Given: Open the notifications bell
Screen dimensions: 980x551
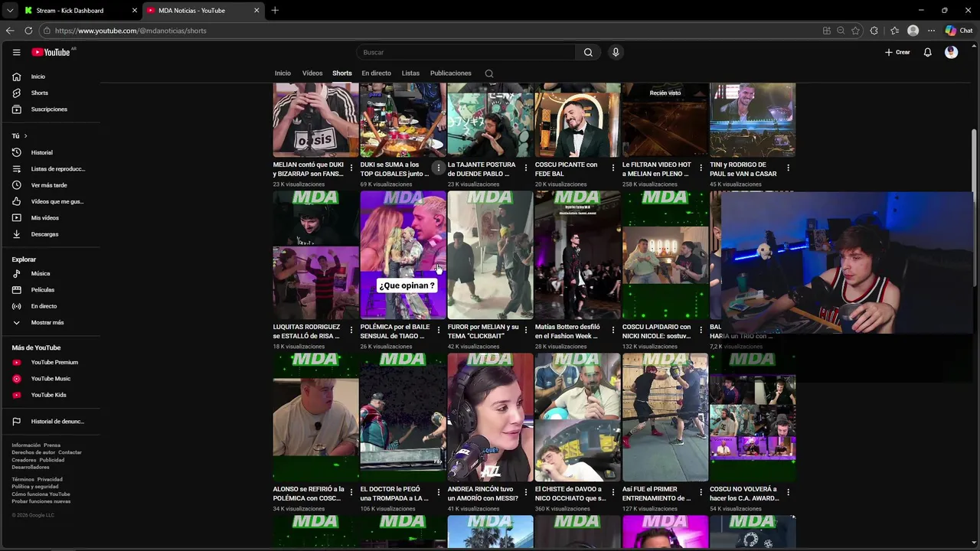Looking at the screenshot, I should coord(927,52).
